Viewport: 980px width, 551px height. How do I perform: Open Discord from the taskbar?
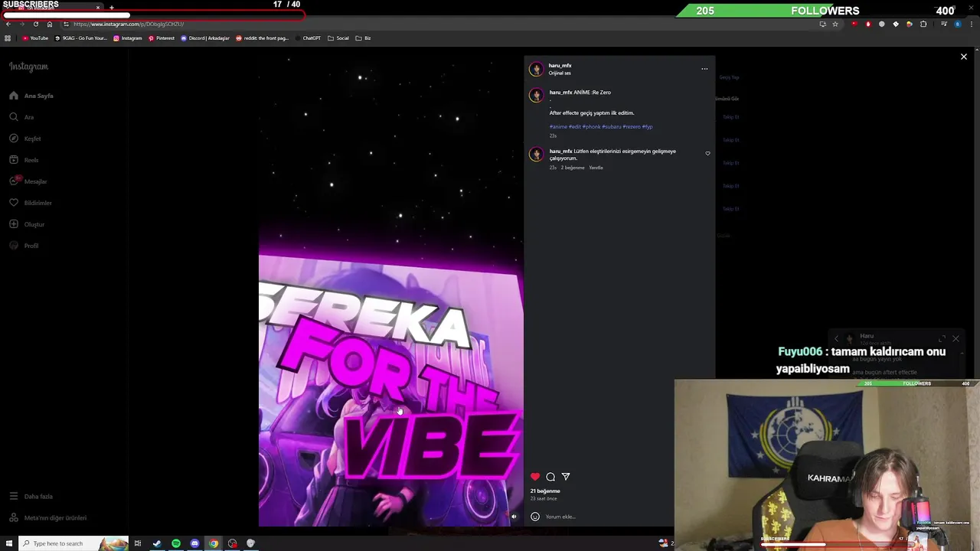pyautogui.click(x=195, y=543)
